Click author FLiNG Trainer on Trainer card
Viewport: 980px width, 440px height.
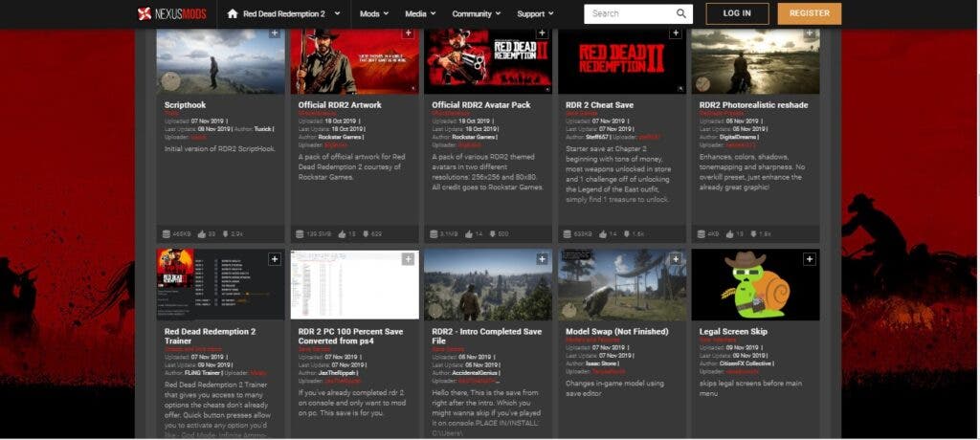204,372
